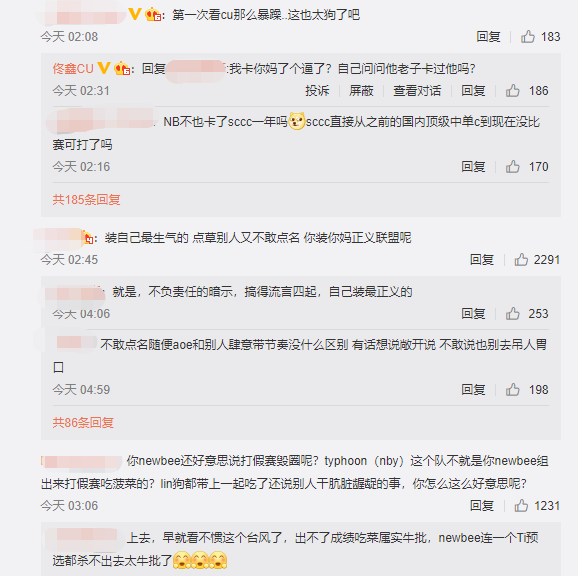Open 佟鑫CU user profile link
The width and height of the screenshot is (578, 576).
[73, 69]
